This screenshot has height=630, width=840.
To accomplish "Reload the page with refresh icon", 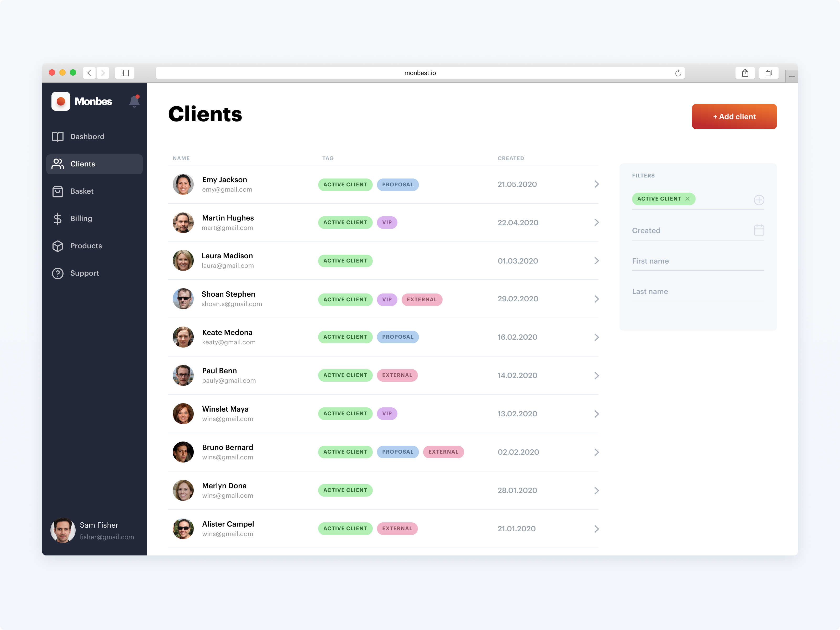I will (x=678, y=73).
